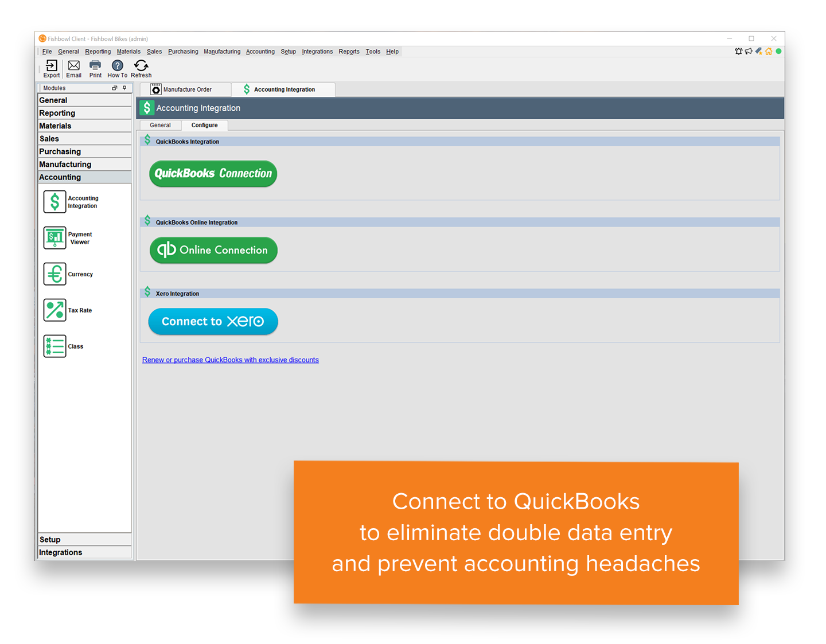The image size is (826, 644).
Task: Click the Accounting Integration header dollar icon
Action: click(147, 108)
